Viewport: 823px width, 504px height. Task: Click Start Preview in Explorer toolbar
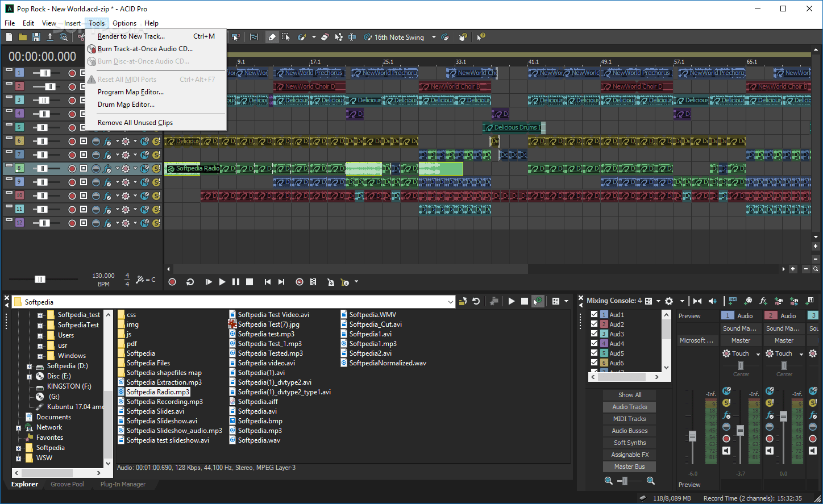pyautogui.click(x=511, y=301)
